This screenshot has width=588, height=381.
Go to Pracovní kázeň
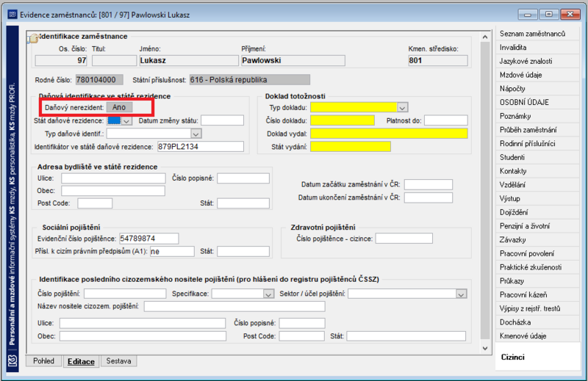click(537, 295)
